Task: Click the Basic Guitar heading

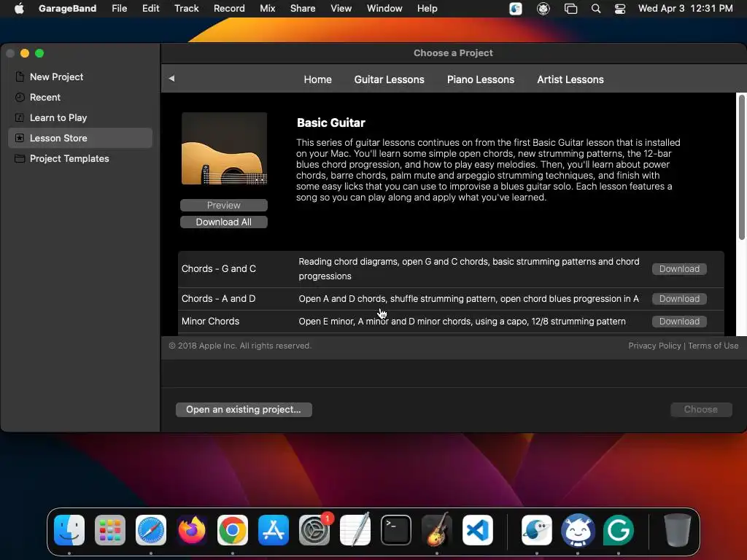Action: 331,122
